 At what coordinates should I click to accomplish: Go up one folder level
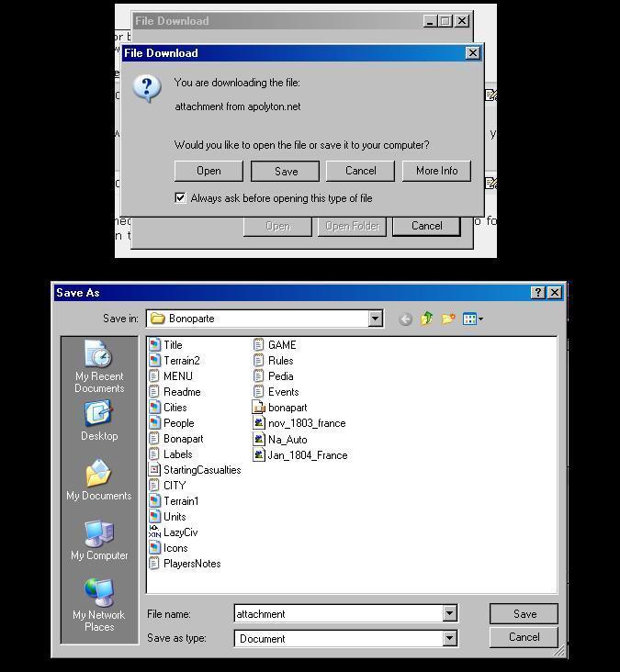(426, 319)
